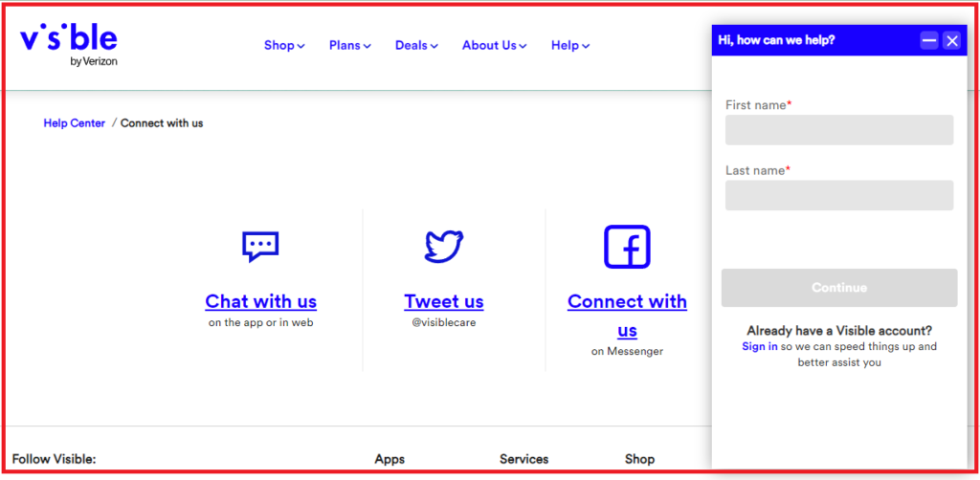The height and width of the screenshot is (480, 980).
Task: Expand the About Us menu
Action: (x=495, y=46)
